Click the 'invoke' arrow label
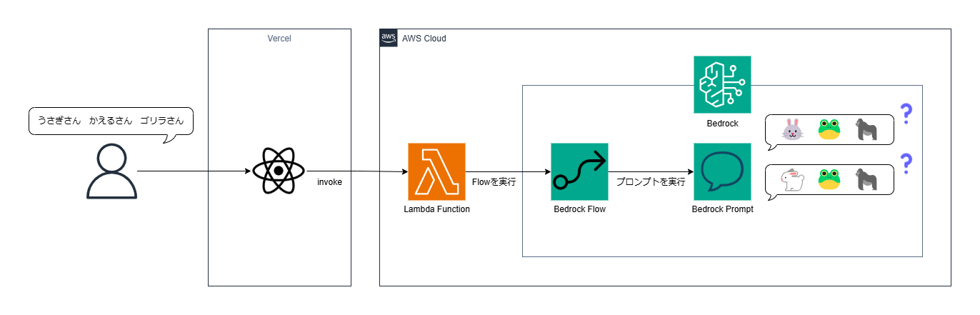 coord(329,182)
